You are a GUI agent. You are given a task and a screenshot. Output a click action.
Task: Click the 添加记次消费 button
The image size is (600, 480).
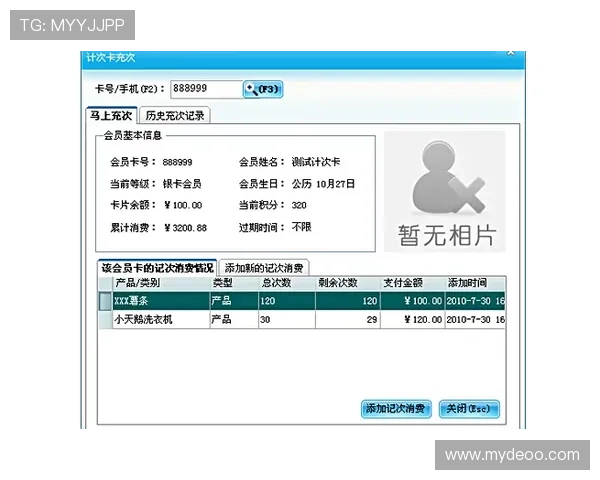[x=396, y=408]
